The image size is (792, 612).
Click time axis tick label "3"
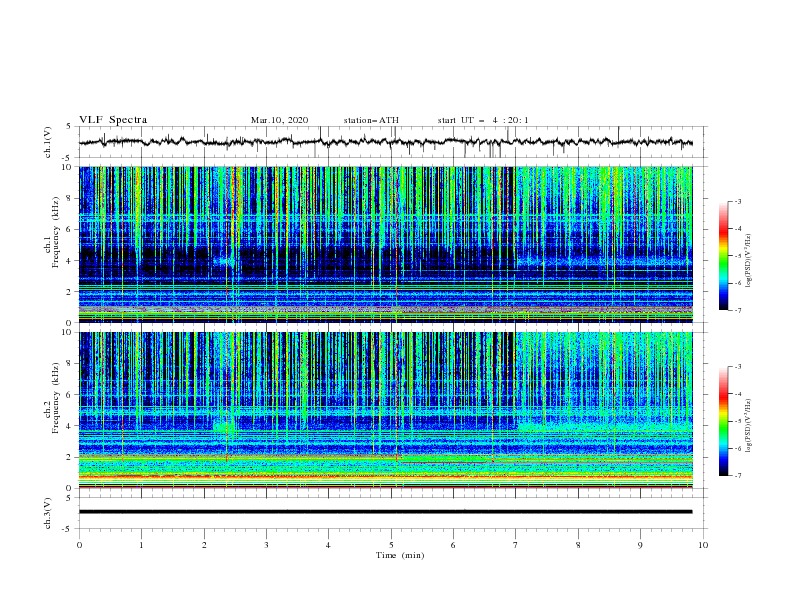[x=266, y=545]
